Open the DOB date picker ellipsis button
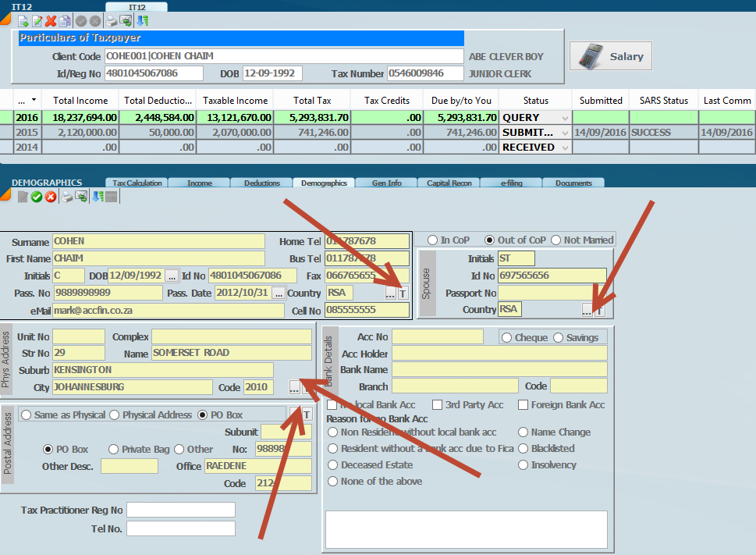The width and height of the screenshot is (756, 555). point(172,276)
